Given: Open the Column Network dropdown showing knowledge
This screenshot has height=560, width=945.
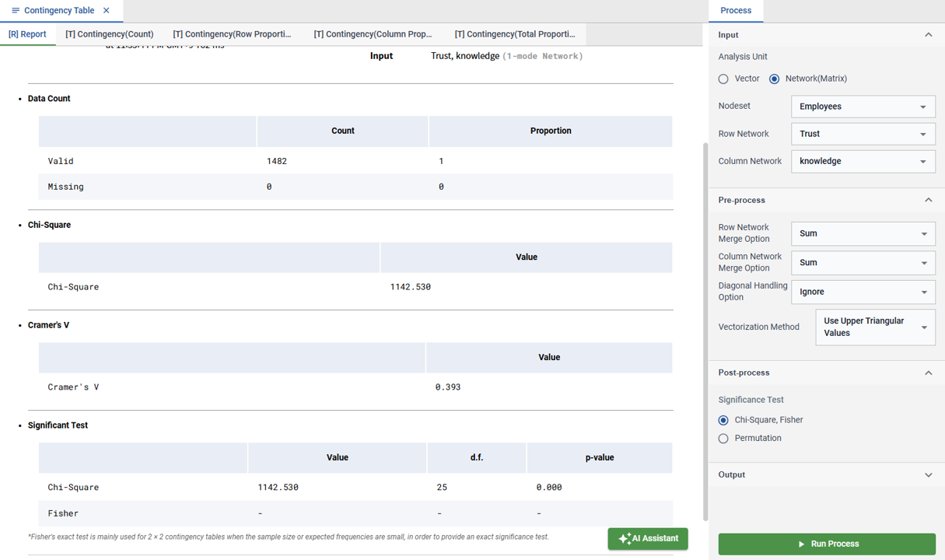Looking at the screenshot, I should (863, 161).
